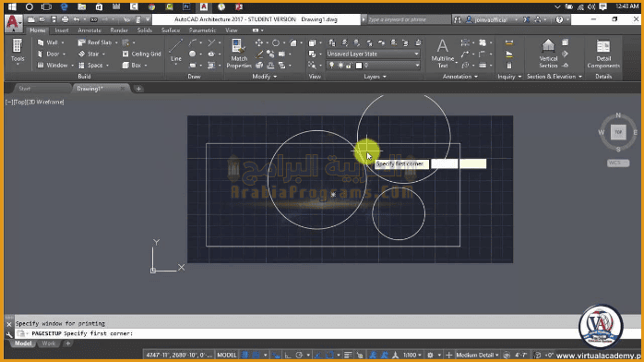Viewport: 644px width, 362px height.
Task: Switch to the Solids ribbon tab
Action: [145, 30]
